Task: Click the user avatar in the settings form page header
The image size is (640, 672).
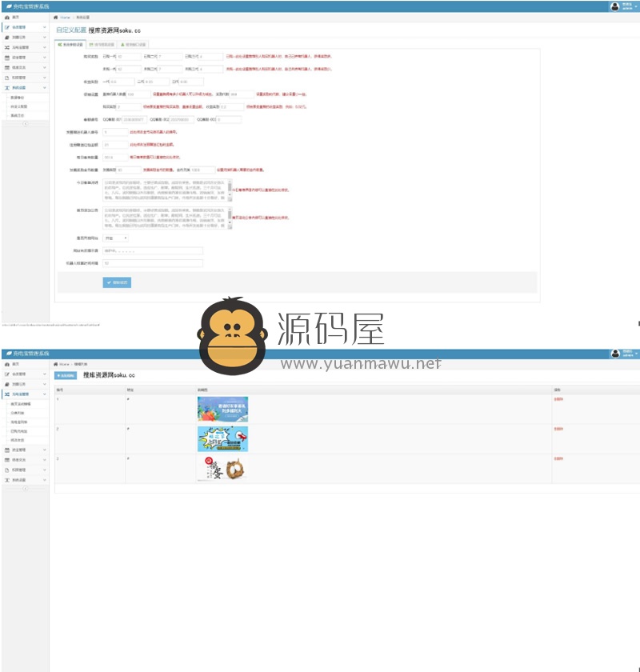Action: pos(614,6)
